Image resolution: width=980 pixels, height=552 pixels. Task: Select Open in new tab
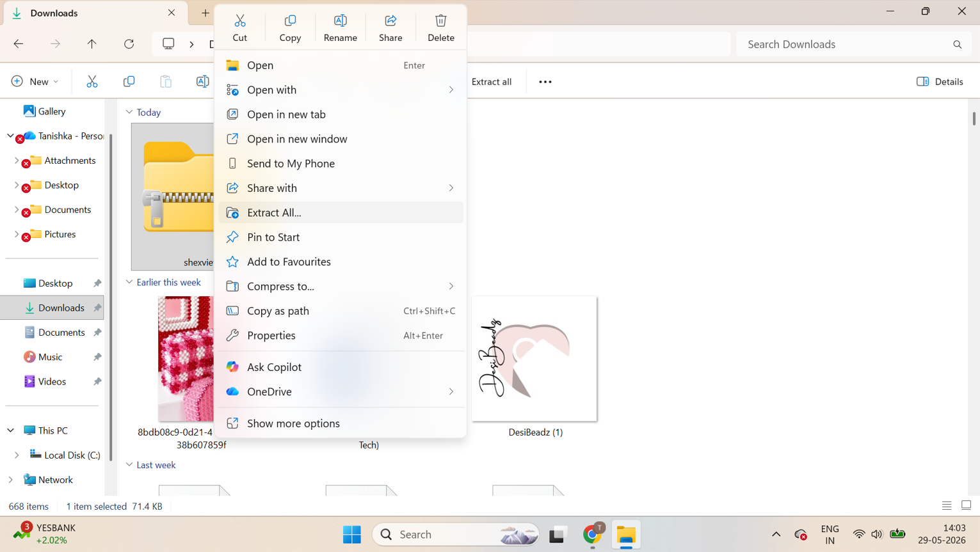341,114
